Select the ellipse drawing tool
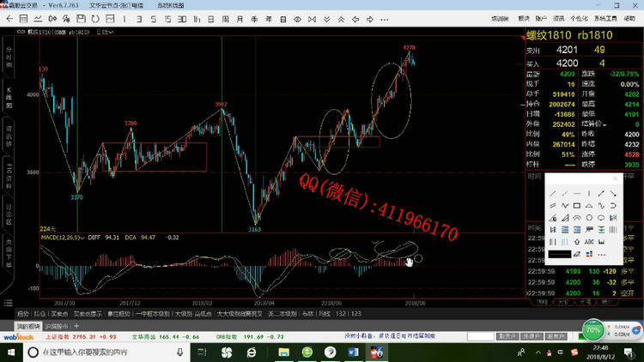Image resolution: width=644 pixels, height=362 pixels. pyautogui.click(x=601, y=218)
